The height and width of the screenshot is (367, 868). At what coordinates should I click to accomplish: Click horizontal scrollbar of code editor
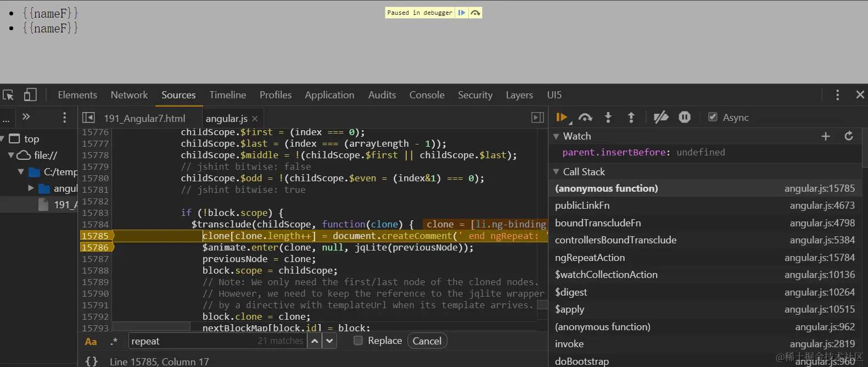151,326
